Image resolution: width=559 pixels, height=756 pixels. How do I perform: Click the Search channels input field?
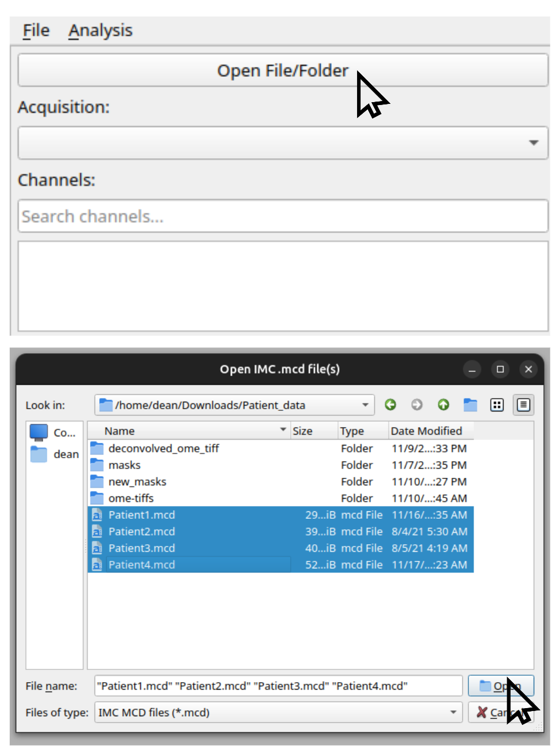tap(283, 216)
